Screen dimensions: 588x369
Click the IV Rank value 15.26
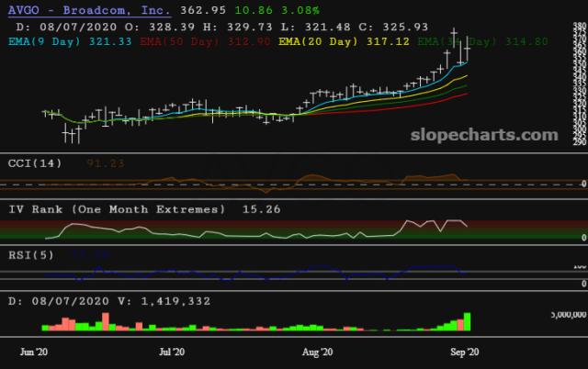click(257, 209)
